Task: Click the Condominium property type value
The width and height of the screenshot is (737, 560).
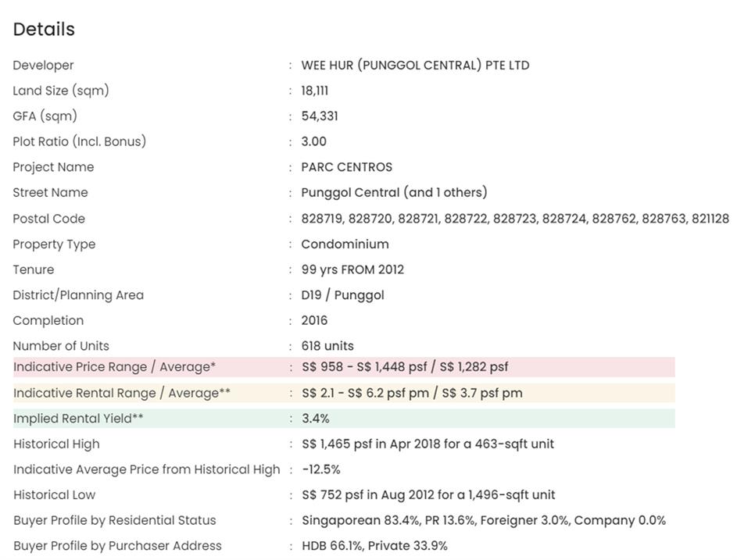Action: tap(345, 244)
